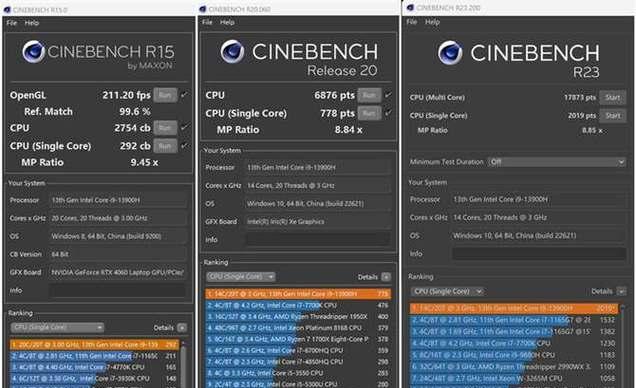Run the CPU (Single Core) test in R15
636x388 pixels.
coord(165,146)
